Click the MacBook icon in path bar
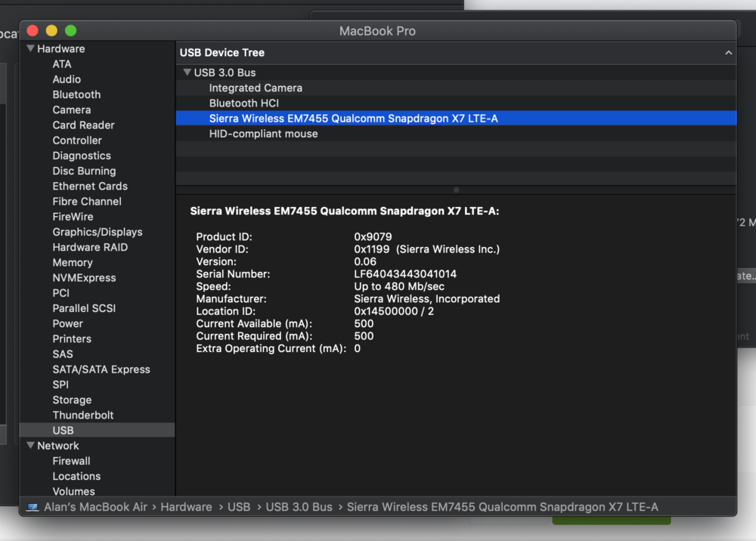Screen dimensions: 756x541 pyautogui.click(x=33, y=507)
